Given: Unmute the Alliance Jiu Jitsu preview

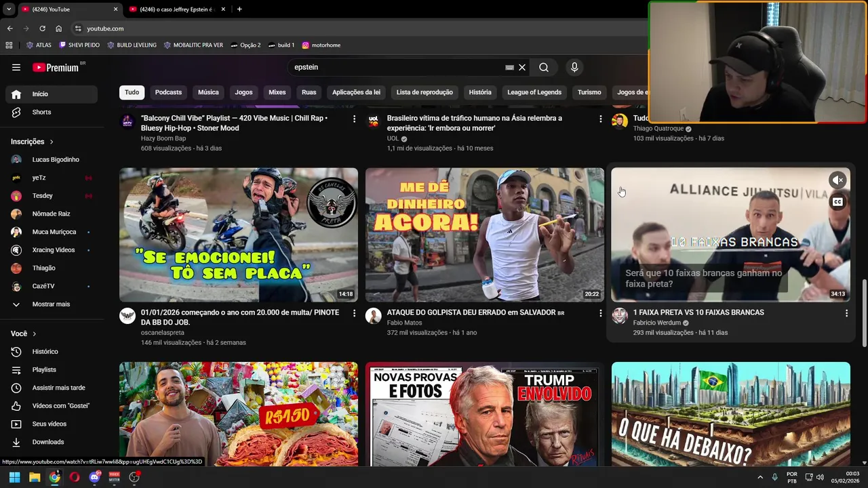Looking at the screenshot, I should click(838, 180).
